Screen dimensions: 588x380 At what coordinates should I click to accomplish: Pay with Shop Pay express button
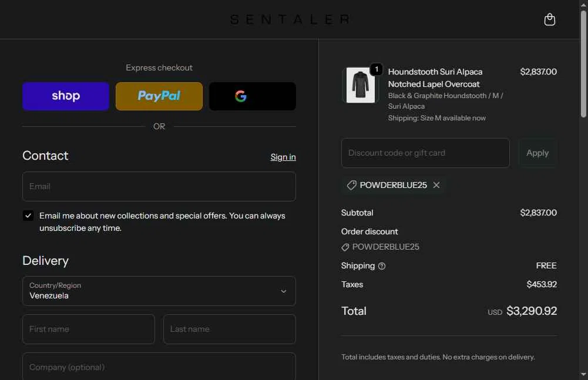pyautogui.click(x=66, y=96)
